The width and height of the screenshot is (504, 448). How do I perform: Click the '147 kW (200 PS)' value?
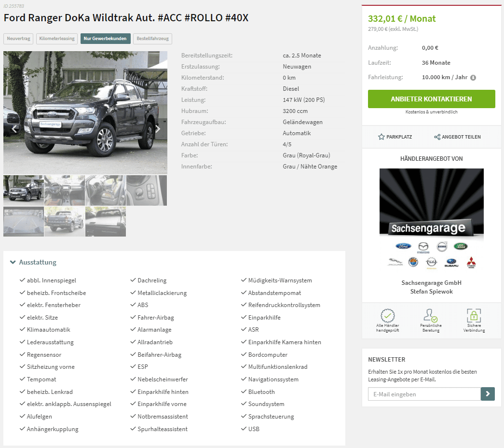point(304,100)
